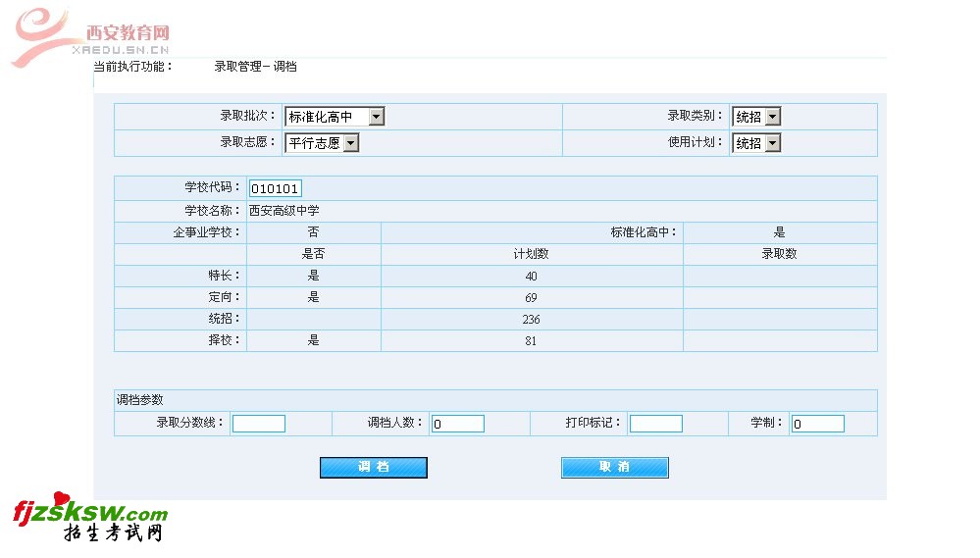This screenshot has height=558, width=980.
Task: Select the 打印标记 input box
Action: tap(655, 424)
